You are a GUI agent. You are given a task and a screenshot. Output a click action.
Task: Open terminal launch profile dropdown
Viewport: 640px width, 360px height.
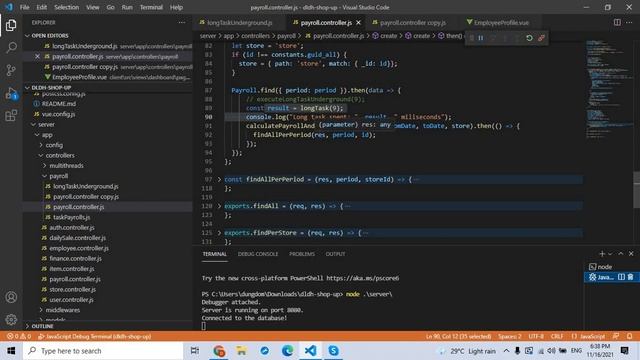(611, 253)
